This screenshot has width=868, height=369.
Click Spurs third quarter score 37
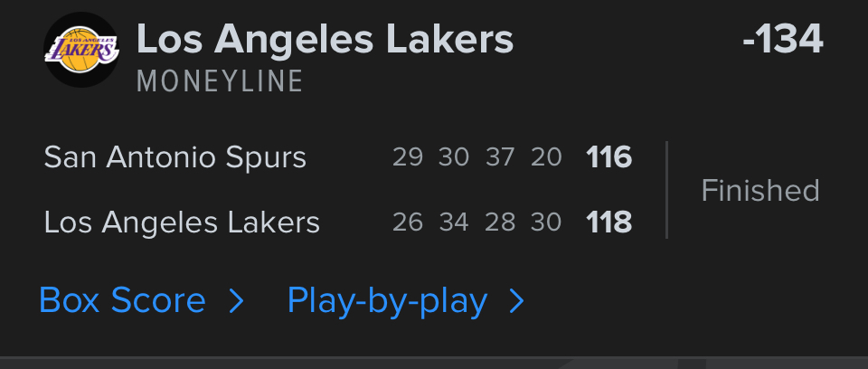pos(499,158)
